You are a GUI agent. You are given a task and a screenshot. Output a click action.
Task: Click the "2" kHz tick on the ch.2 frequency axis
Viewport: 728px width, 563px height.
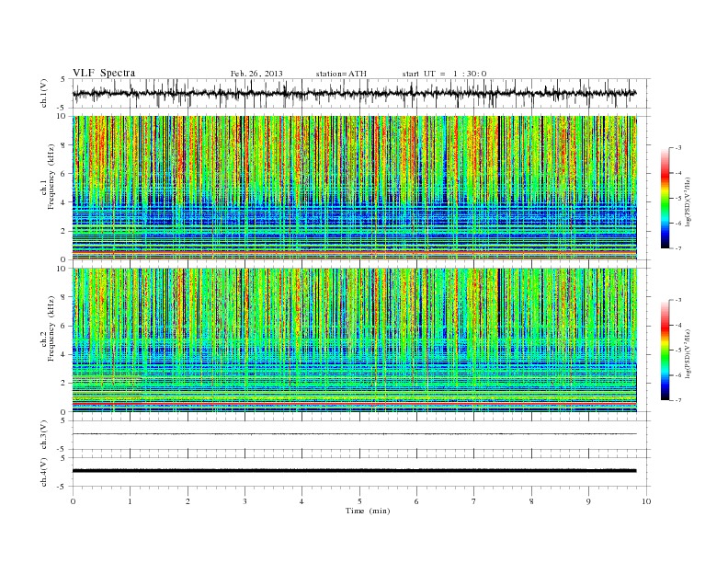[64, 384]
